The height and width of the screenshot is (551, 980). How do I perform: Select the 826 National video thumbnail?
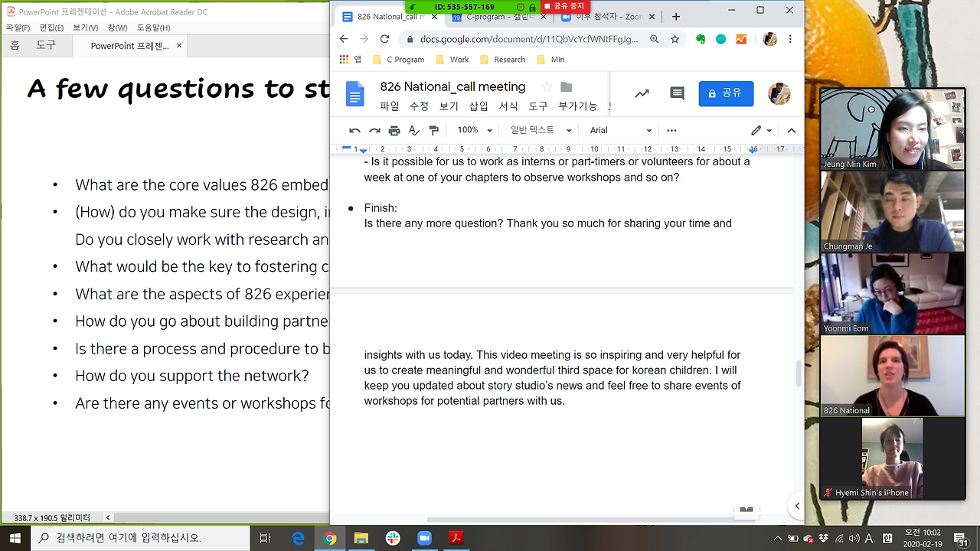click(x=893, y=376)
